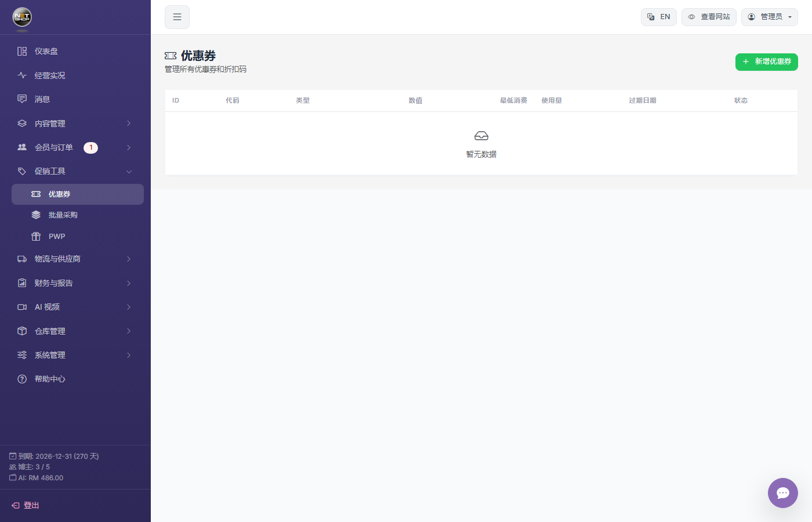Image resolution: width=812 pixels, height=522 pixels.
Task: Click the 查看网站 label
Action: pos(715,17)
